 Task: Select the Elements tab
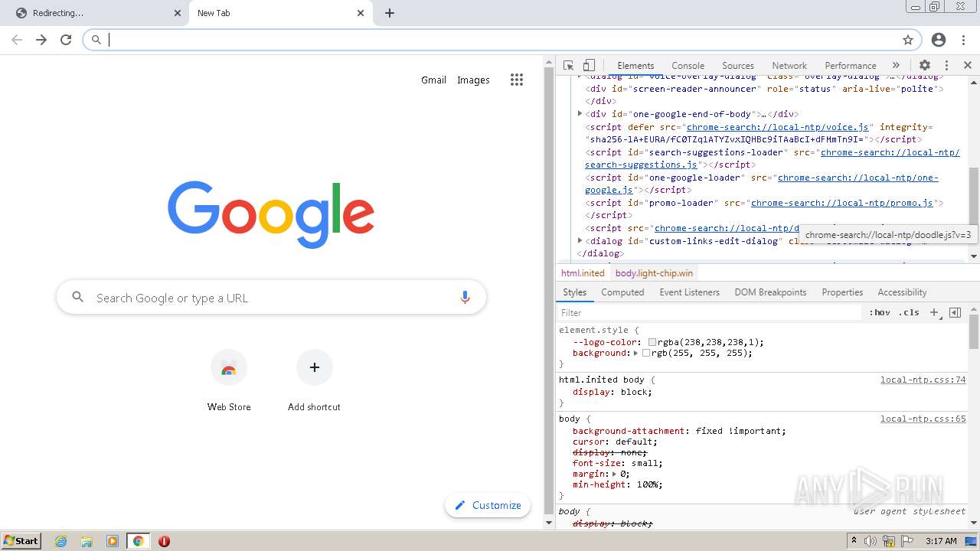(x=635, y=66)
